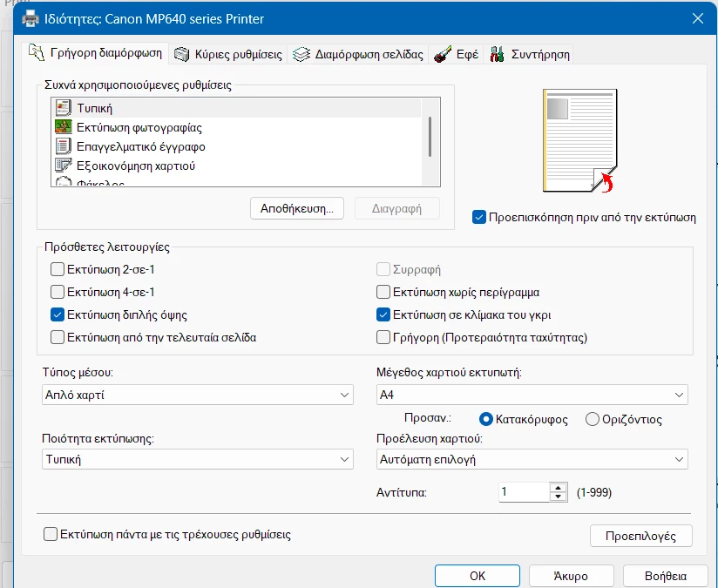Choose Εκτύπωση φωτογραφίας preset

(236, 127)
